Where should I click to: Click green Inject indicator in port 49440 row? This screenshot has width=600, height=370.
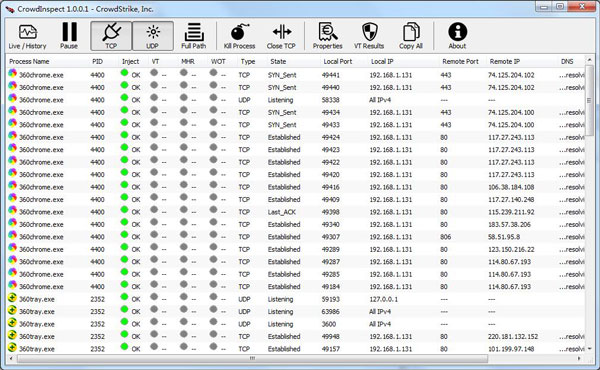124,85
